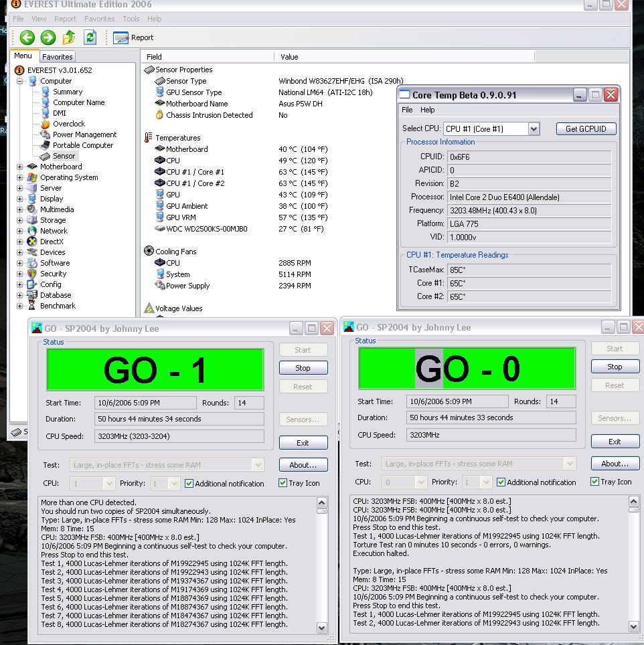Toggle Additional notification in GO - 0 window

pos(501,482)
